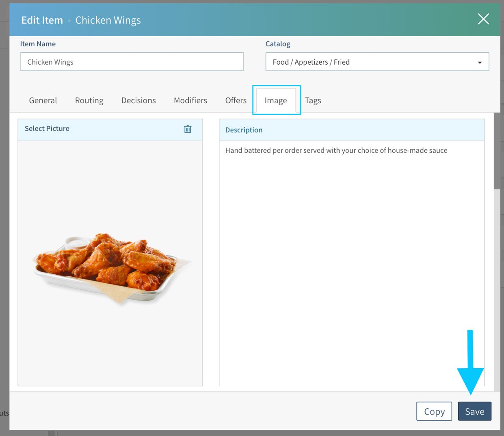Save the item changes
The height and width of the screenshot is (436, 504).
(474, 412)
